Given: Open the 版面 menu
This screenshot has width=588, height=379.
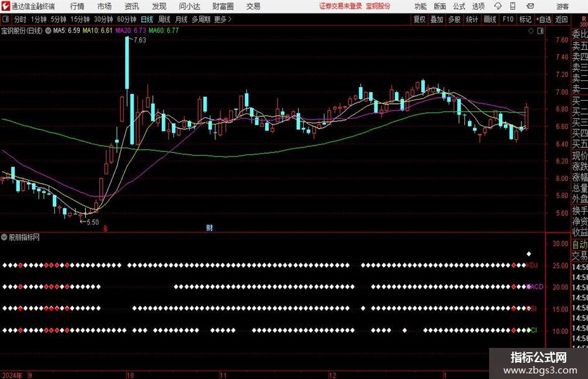Looking at the screenshot, I should click(x=440, y=6).
